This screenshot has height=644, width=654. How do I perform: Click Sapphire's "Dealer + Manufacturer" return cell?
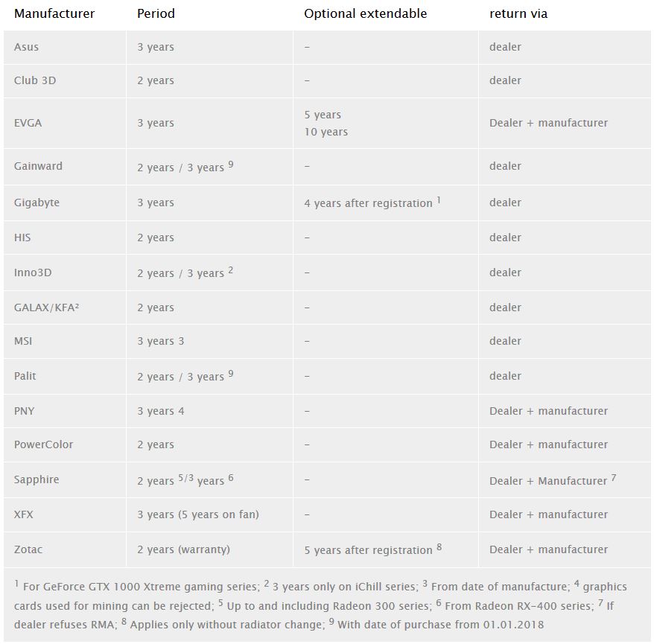point(548,481)
